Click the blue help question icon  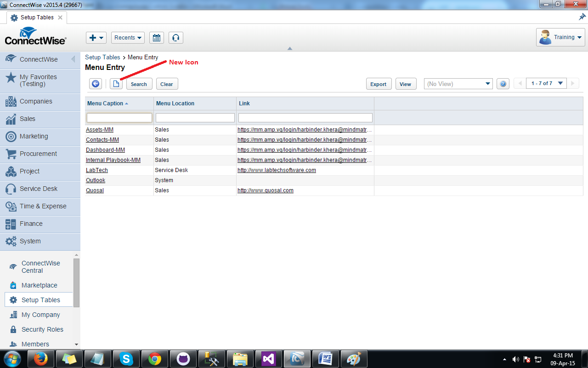[503, 84]
